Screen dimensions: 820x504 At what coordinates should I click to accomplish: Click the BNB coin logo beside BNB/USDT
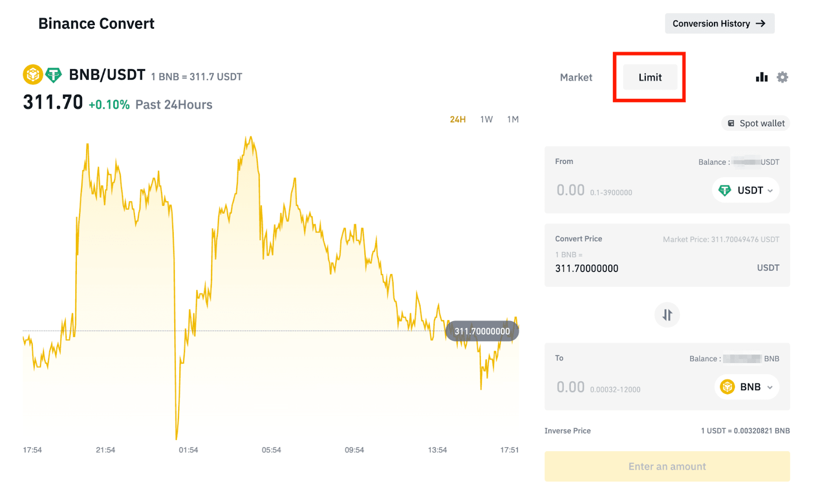pyautogui.click(x=33, y=75)
